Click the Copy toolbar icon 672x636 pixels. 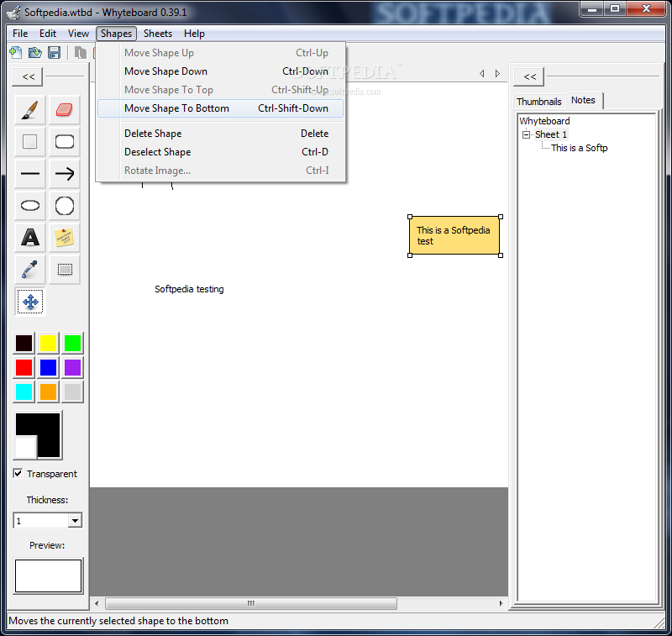(x=80, y=53)
